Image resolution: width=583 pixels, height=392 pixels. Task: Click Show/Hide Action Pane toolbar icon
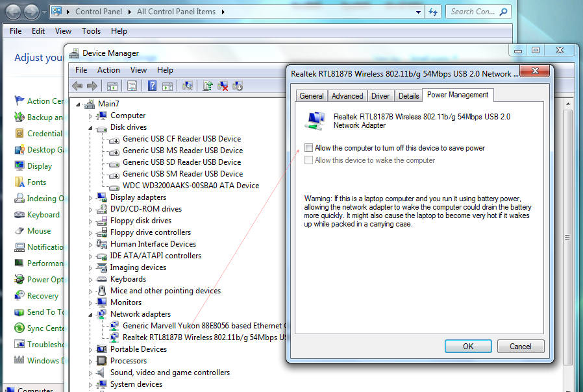click(x=167, y=86)
